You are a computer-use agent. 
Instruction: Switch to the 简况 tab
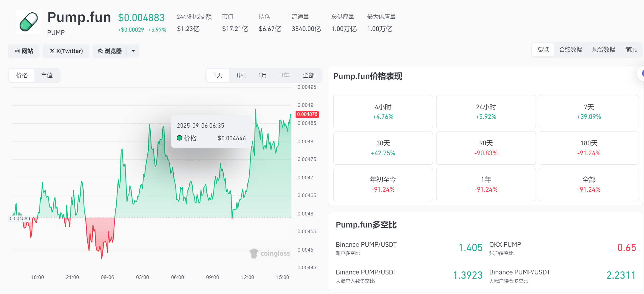[631, 50]
